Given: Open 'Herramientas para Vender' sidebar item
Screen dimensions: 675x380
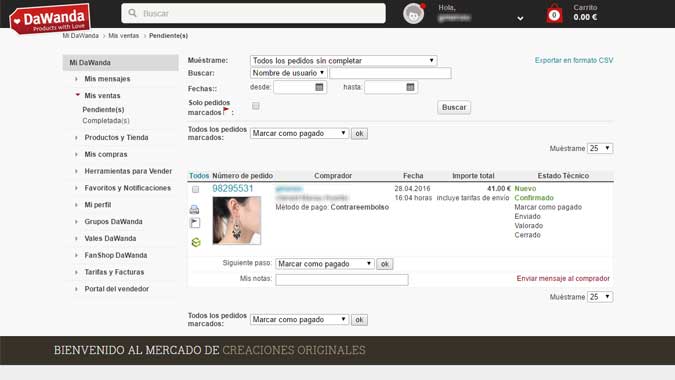Looking at the screenshot, I should (128, 171).
